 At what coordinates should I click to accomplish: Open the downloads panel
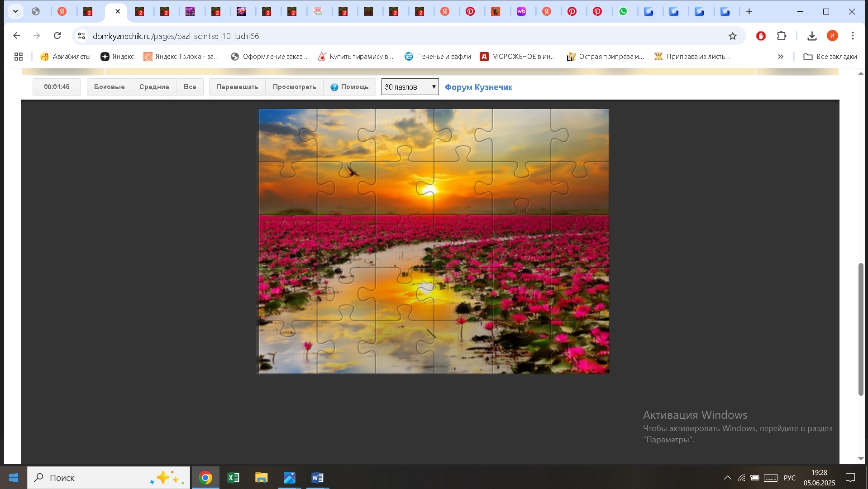pyautogui.click(x=812, y=36)
